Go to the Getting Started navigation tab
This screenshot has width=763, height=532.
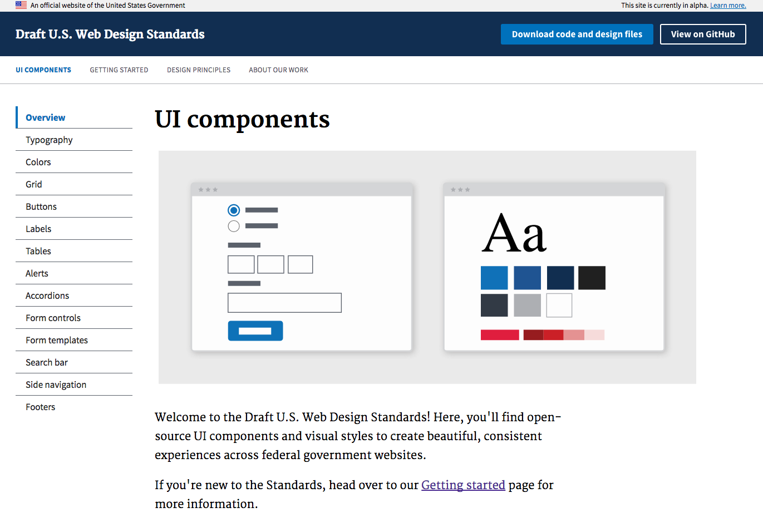tap(119, 70)
